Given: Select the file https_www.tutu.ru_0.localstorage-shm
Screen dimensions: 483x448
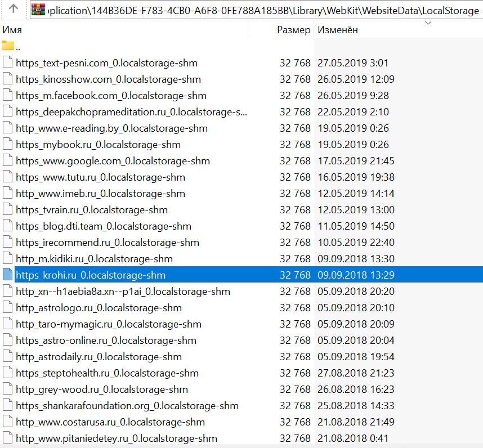Looking at the screenshot, I should pyautogui.click(x=100, y=177).
